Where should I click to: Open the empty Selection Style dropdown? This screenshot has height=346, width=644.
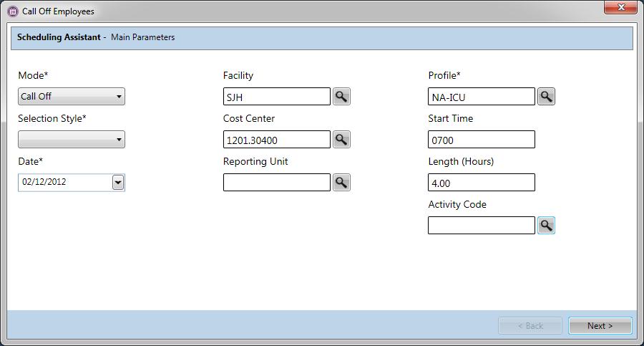[72, 140]
